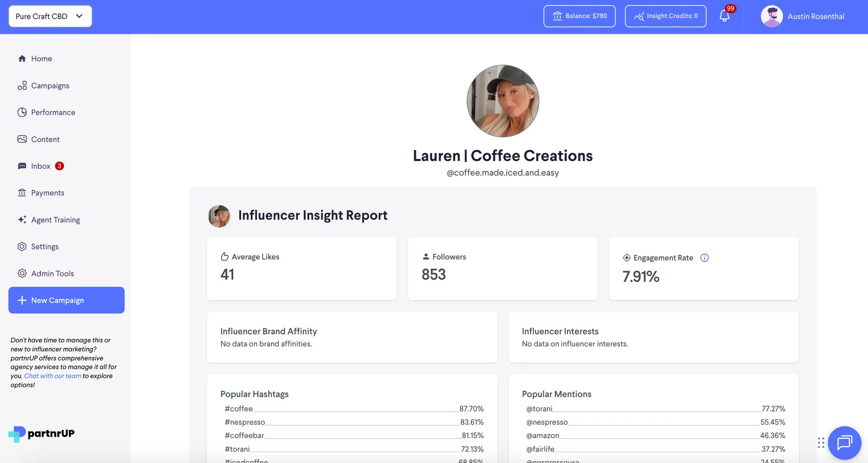Open the Pure Craft CBD brand dropdown
The image size is (868, 463).
tap(50, 16)
